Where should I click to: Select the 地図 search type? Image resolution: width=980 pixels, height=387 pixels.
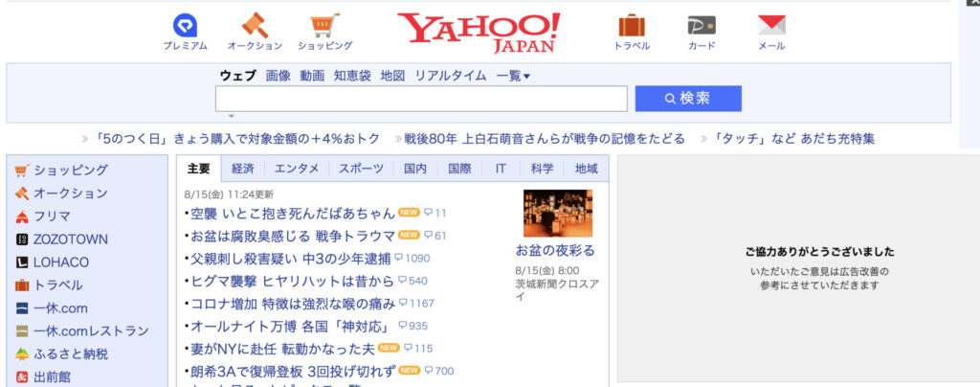[x=393, y=76]
